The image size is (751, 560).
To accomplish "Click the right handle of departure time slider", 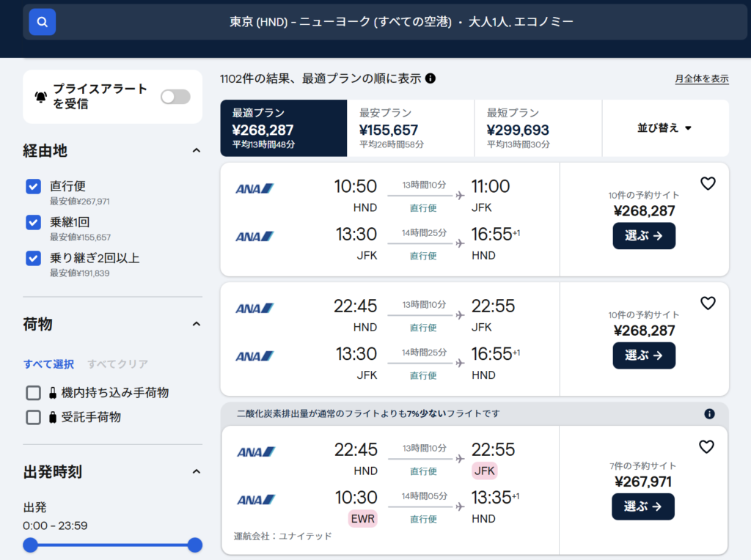I will coord(195,545).
